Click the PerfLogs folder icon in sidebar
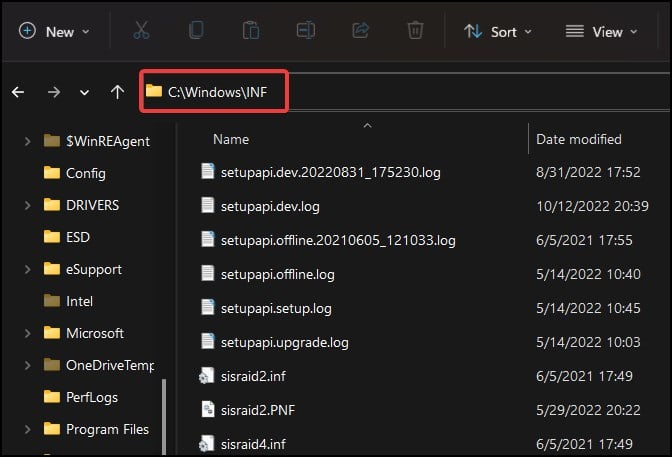 52,397
